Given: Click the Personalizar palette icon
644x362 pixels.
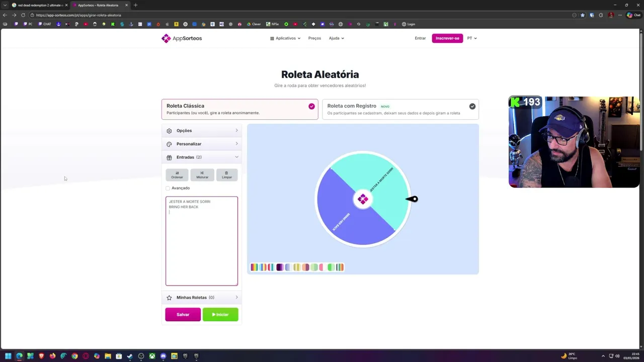Looking at the screenshot, I should pyautogui.click(x=169, y=144).
